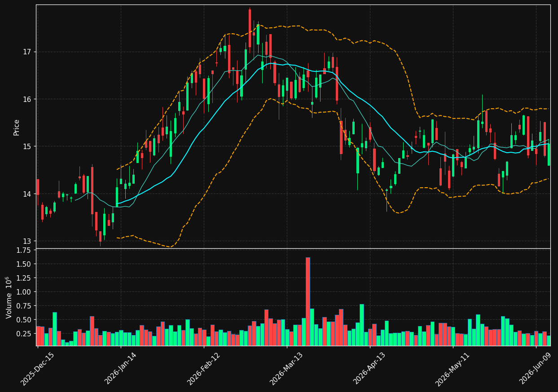Click price tick value 15

(28, 146)
